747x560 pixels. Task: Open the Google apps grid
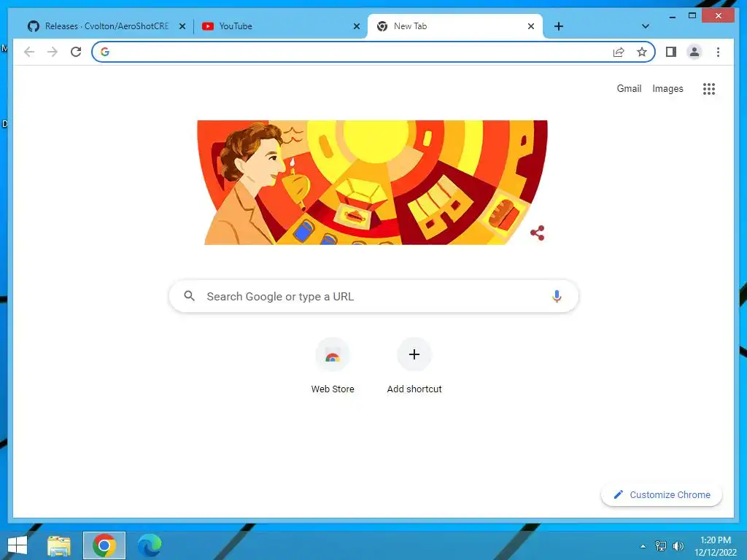[709, 88]
